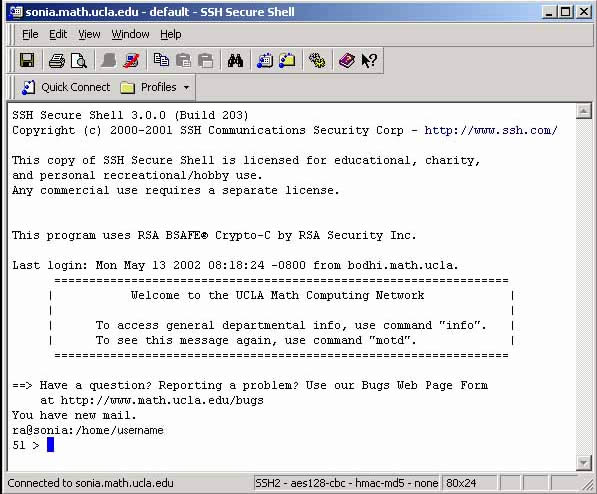Click 'This program uses RSA BSAFE' line
This screenshot has height=494, width=597.
(214, 235)
